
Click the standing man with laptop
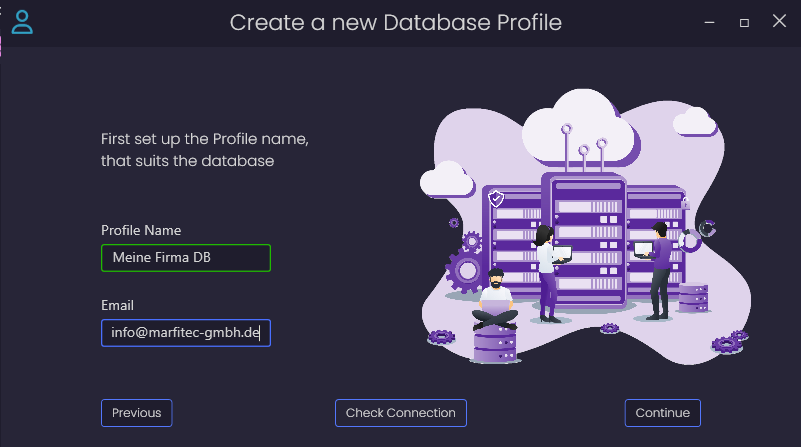point(656,271)
